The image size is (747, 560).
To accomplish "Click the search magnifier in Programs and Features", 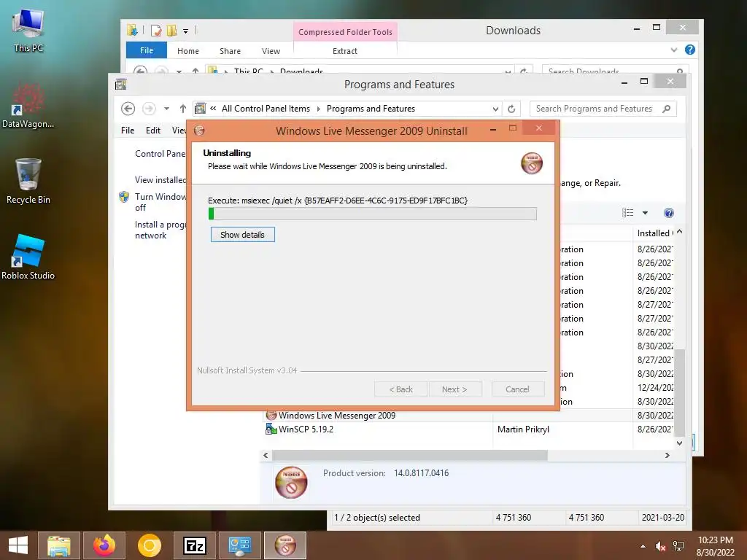I will [x=667, y=109].
